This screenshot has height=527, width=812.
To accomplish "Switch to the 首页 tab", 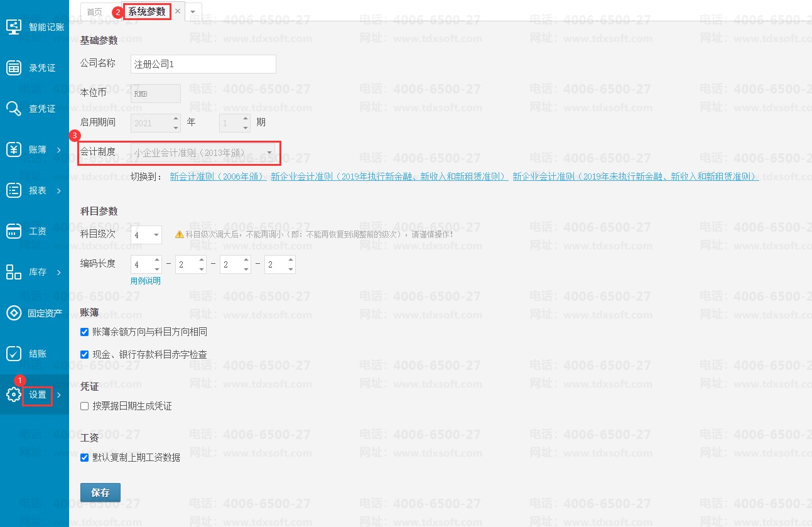I will (x=94, y=12).
